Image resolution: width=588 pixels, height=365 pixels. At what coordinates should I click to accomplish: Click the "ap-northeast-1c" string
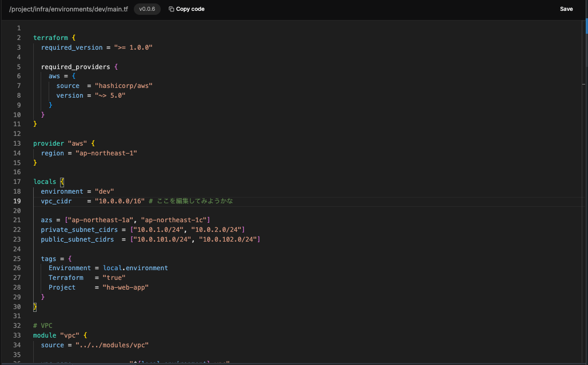[x=174, y=220]
